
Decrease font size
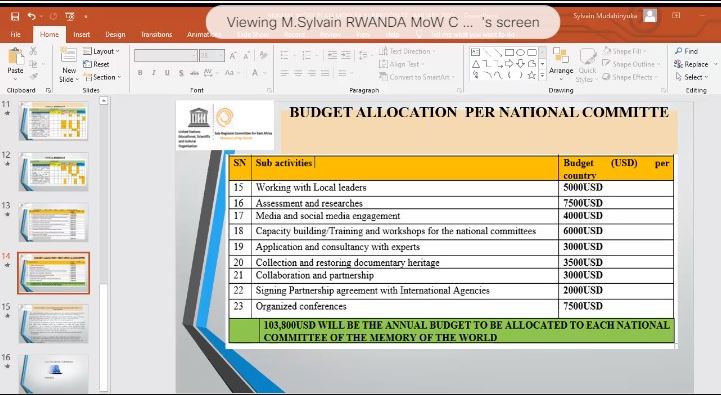pyautogui.click(x=246, y=56)
